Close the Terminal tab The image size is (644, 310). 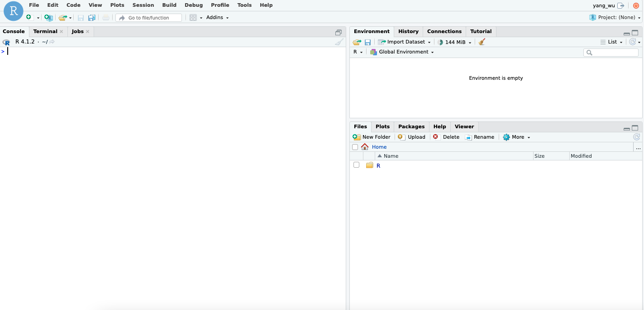[62, 31]
